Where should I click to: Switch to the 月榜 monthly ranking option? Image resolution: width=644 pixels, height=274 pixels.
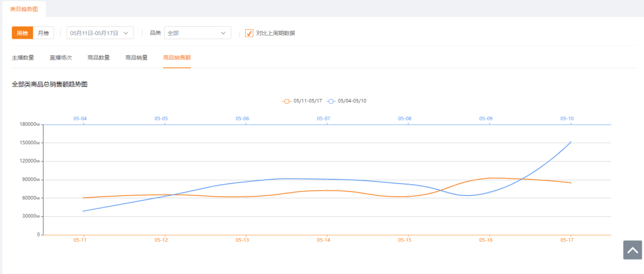[44, 33]
